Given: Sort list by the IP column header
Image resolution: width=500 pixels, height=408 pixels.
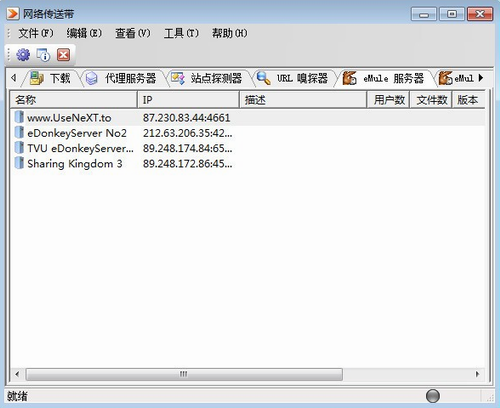Looking at the screenshot, I should 188,100.
